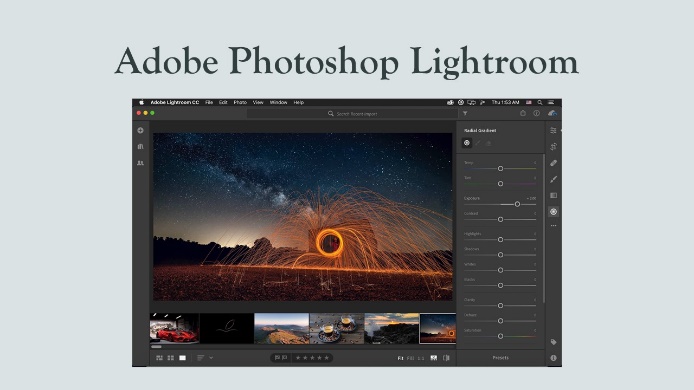This screenshot has height=390, width=694.
Task: Click the macOS Spotlight search icon
Action: (540, 102)
